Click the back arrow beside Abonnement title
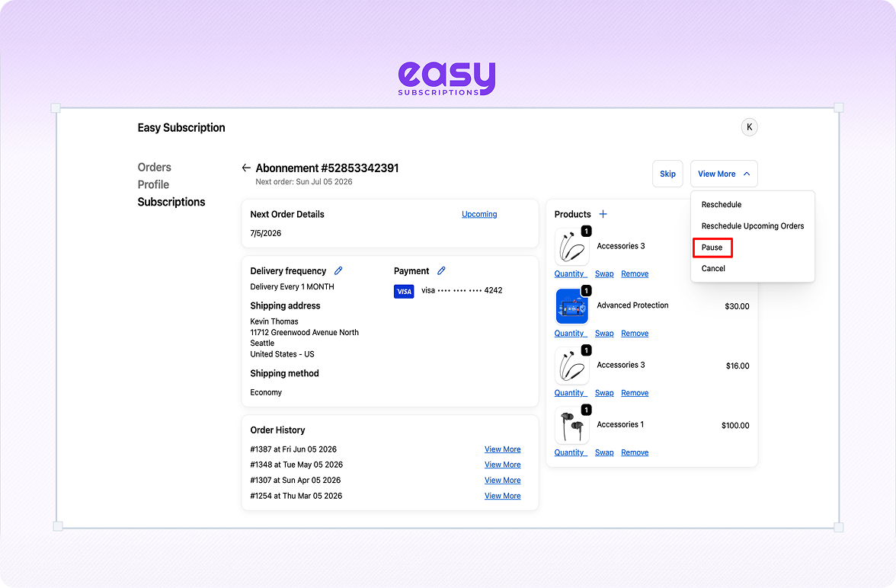 pyautogui.click(x=246, y=168)
